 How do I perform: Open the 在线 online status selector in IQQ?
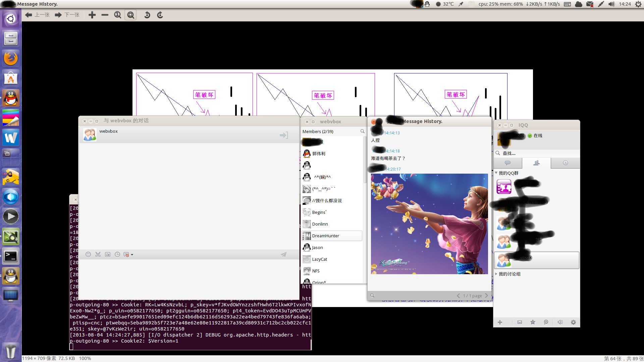click(535, 136)
